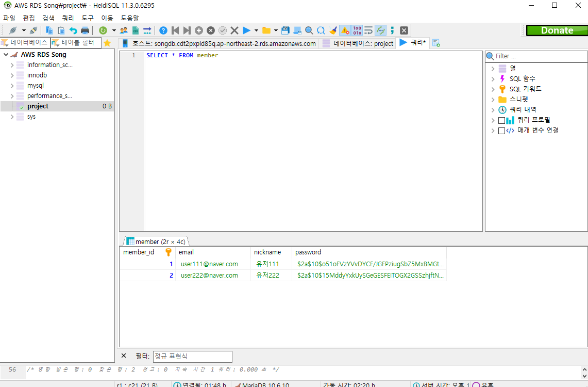Open dropdown arrow next to connect icon
588x387 pixels.
(x=24, y=30)
